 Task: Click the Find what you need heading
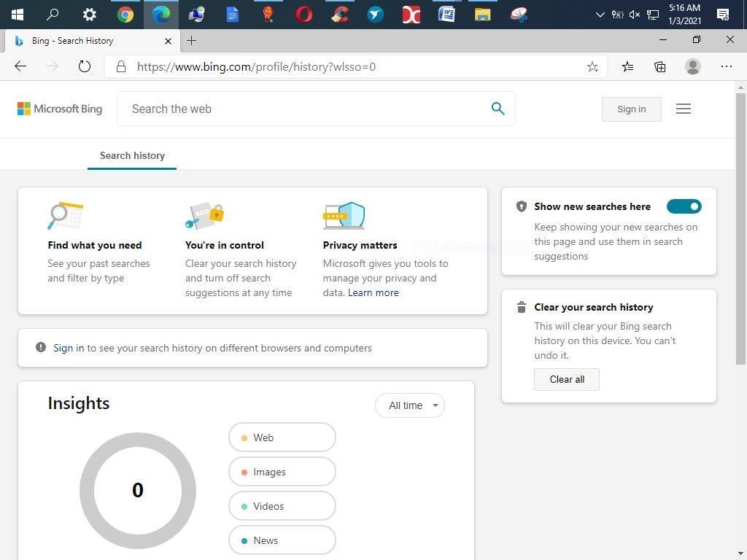(x=95, y=245)
